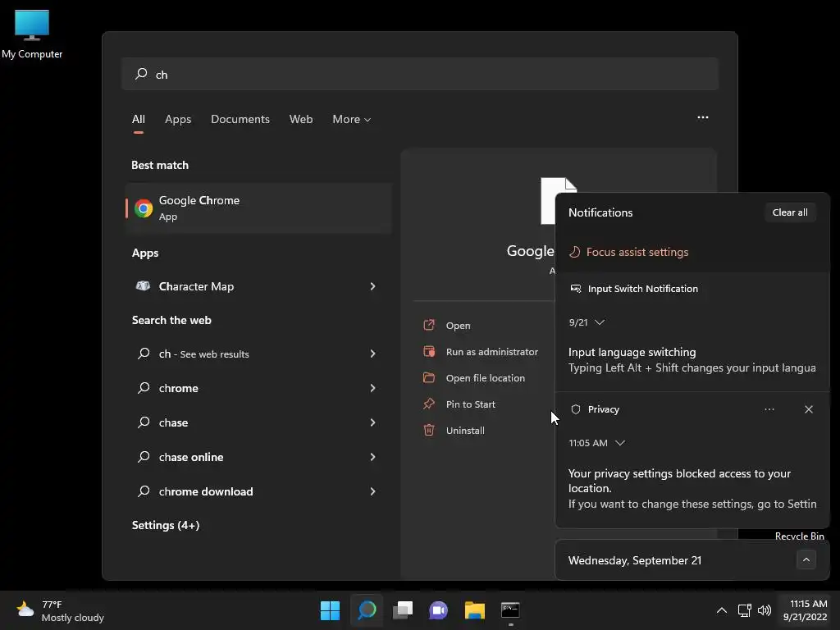Viewport: 840px width, 630px height.
Task: Open Privacy notification three-dots options
Action: (769, 409)
